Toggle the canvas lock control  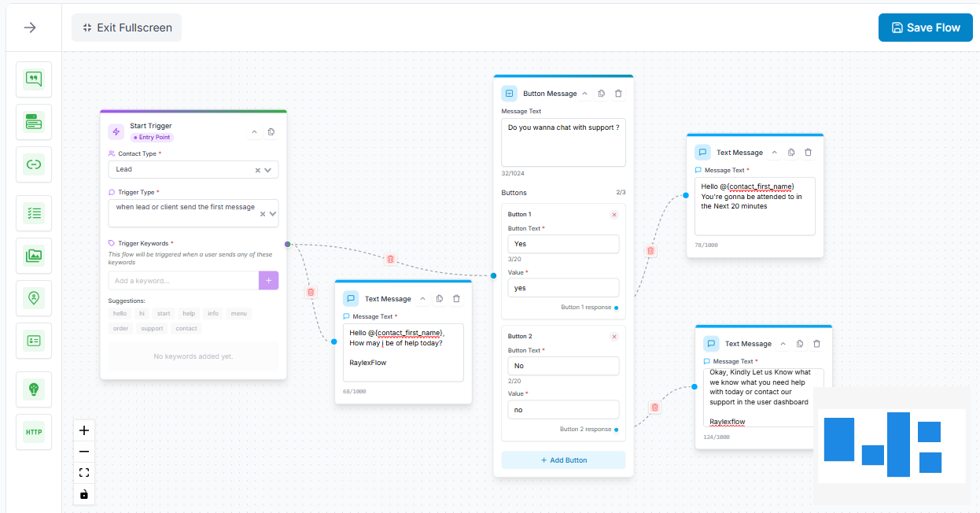tap(84, 494)
